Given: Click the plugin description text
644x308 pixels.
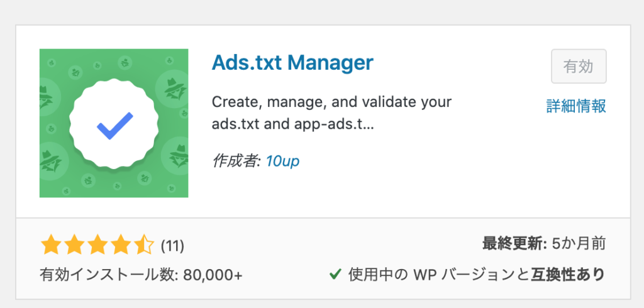Looking at the screenshot, I should pyautogui.click(x=331, y=113).
